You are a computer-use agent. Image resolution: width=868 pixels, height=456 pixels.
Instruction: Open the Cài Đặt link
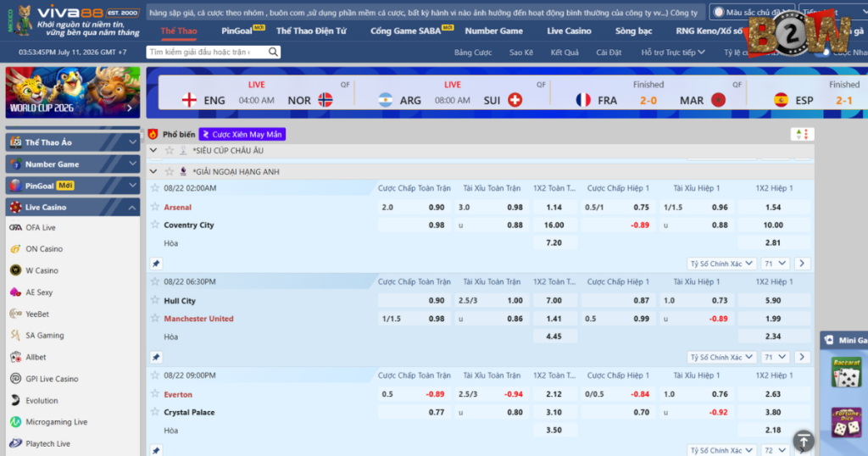[609, 53]
